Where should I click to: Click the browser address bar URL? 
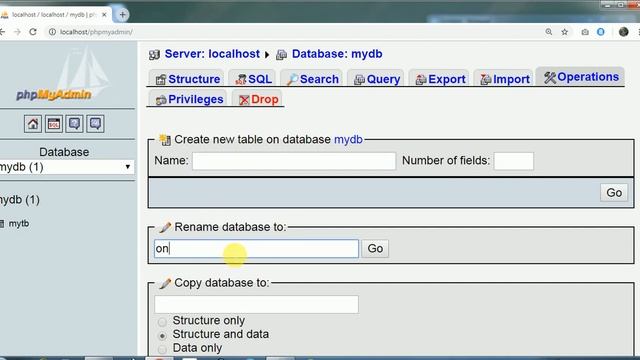(96, 32)
